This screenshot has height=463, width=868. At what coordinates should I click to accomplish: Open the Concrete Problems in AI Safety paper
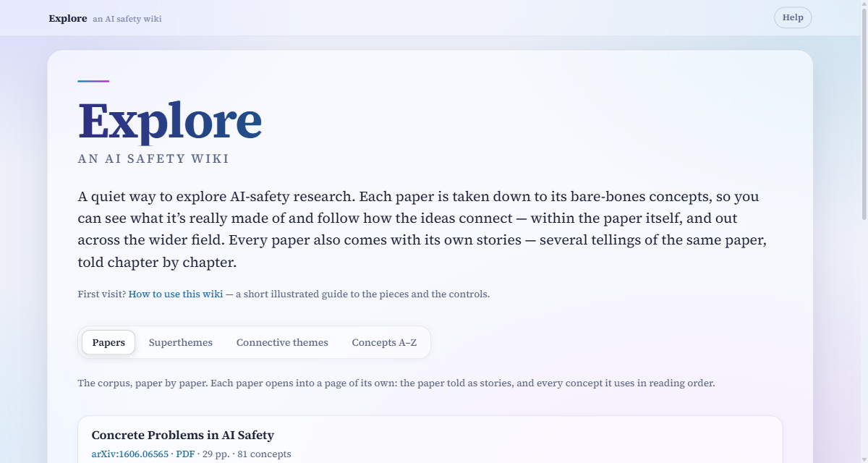pos(183,435)
